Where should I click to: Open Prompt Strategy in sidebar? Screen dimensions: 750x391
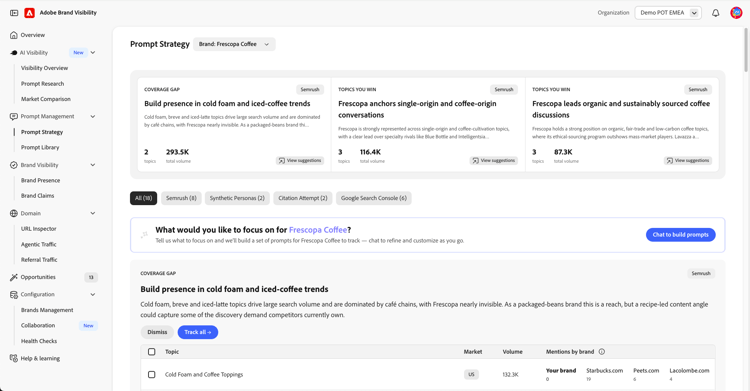coord(42,132)
